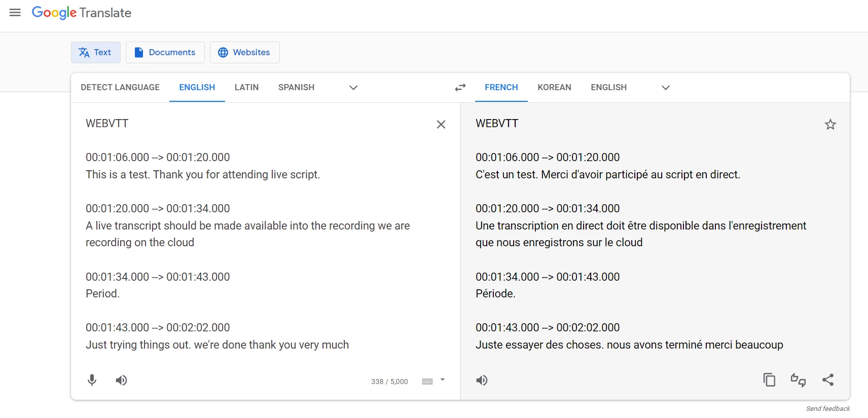Click the source line 'Period.'
This screenshot has width=868, height=418.
[102, 293]
